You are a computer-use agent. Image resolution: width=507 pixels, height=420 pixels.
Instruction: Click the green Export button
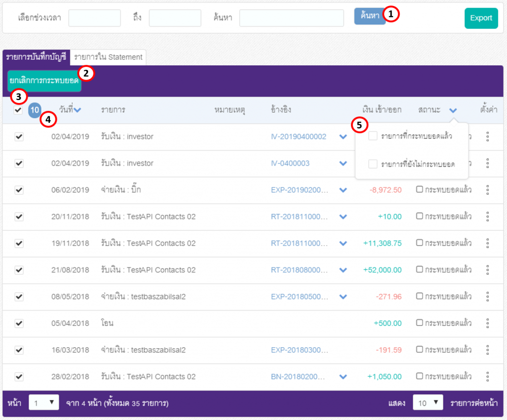pos(481,18)
